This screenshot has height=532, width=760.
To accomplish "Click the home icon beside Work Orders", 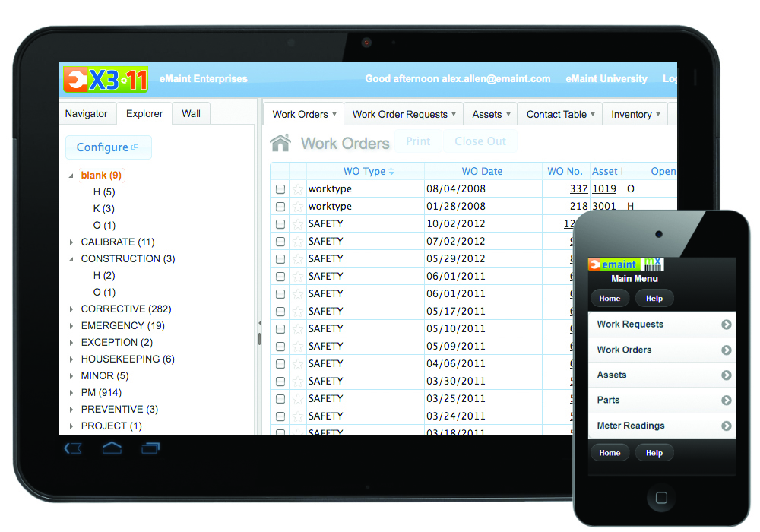I will [280, 143].
